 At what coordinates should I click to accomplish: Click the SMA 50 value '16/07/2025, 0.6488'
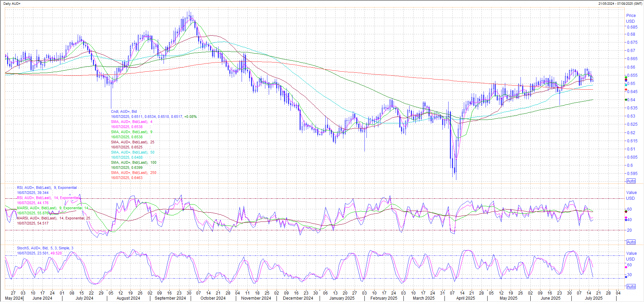(x=127, y=157)
